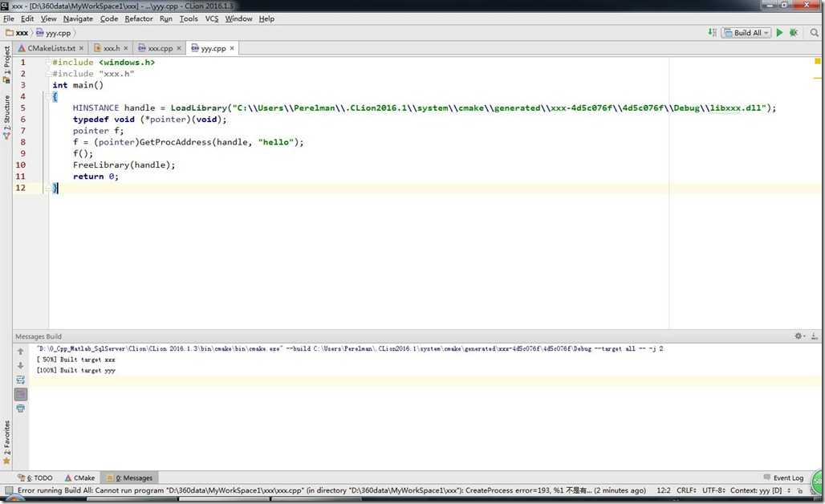Click the 12:2 cursor position indicator
Image resolution: width=825 pixels, height=504 pixels.
click(664, 490)
